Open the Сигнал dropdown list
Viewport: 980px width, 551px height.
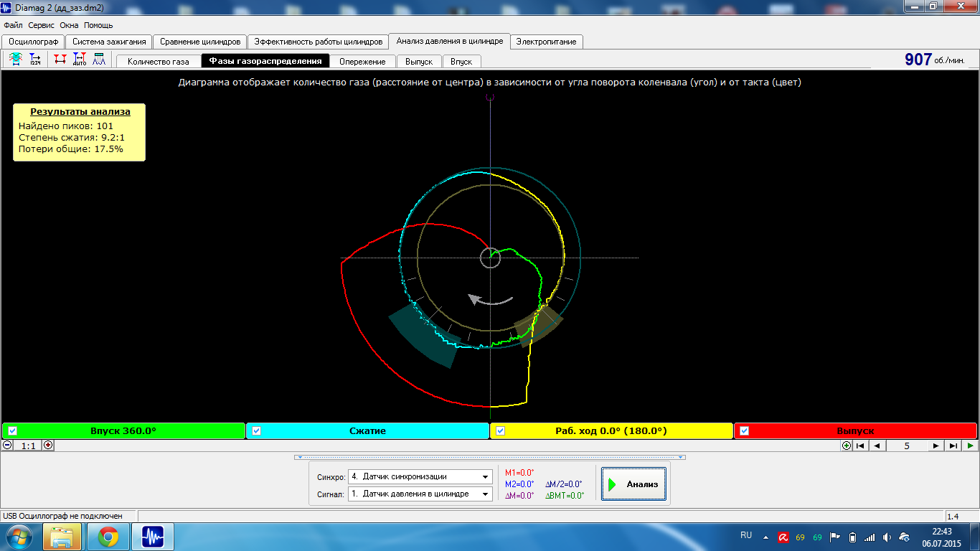486,494
